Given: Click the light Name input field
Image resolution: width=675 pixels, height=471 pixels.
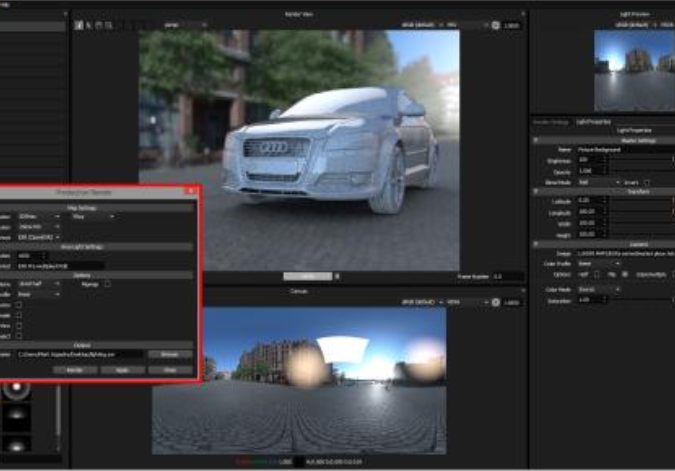Looking at the screenshot, I should (626, 150).
